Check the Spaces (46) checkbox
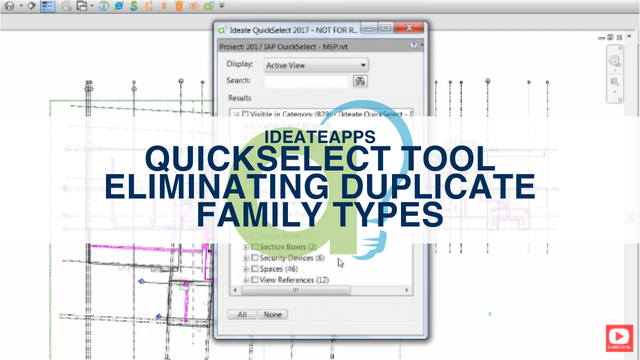The image size is (640, 360). [255, 269]
